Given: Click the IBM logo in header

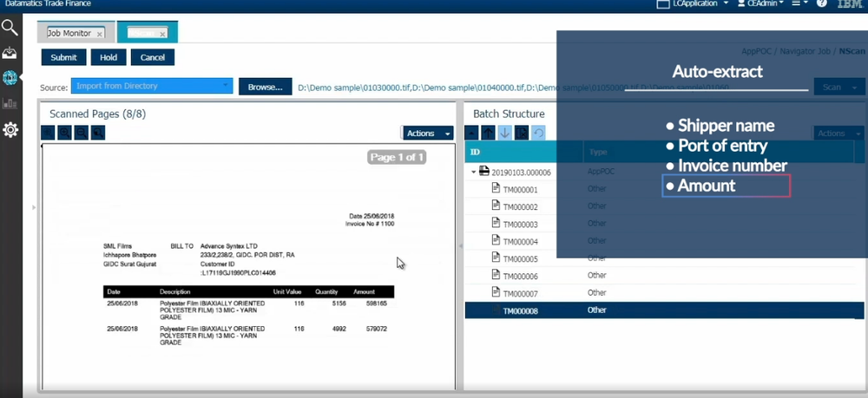Looking at the screenshot, I should [x=849, y=3].
